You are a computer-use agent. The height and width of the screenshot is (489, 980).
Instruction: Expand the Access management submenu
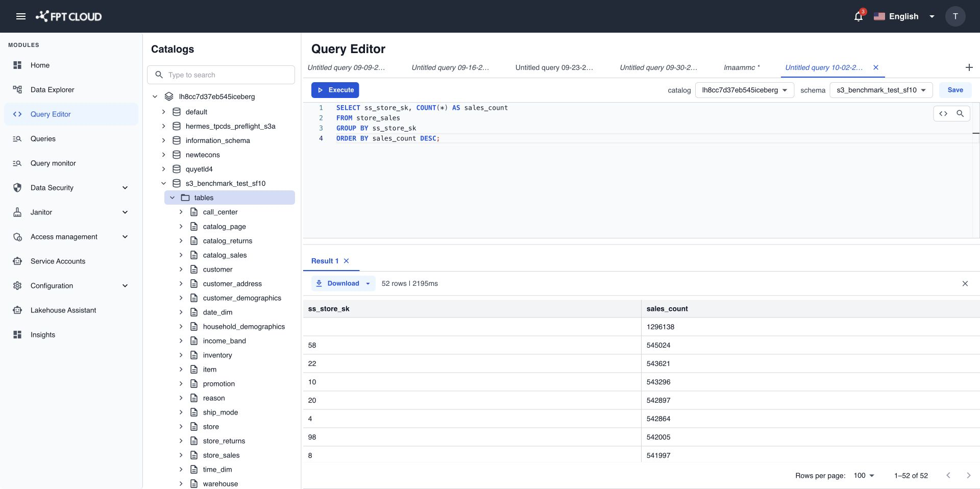(x=125, y=237)
